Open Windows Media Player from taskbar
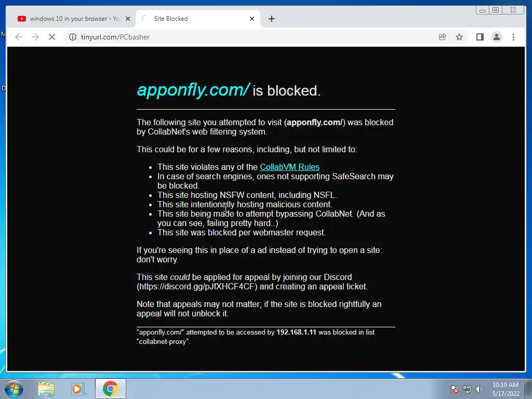Screen dimensions: 532x399 click(77, 389)
